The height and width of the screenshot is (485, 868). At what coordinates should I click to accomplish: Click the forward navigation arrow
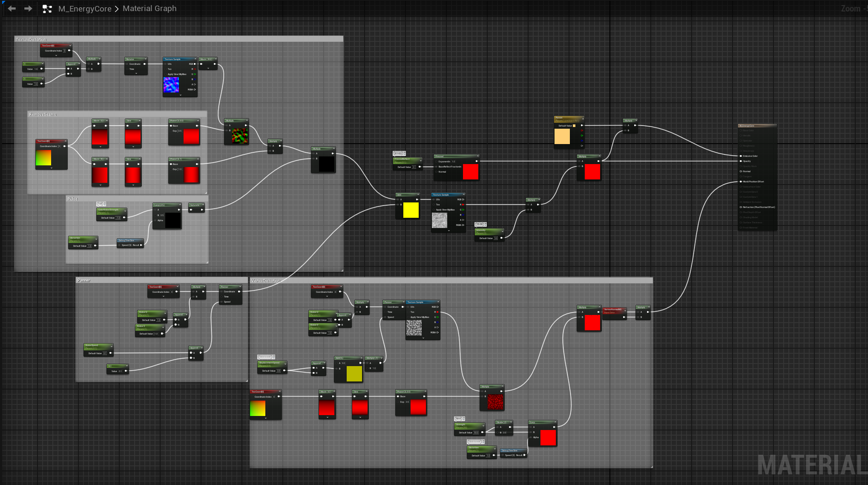click(x=28, y=9)
